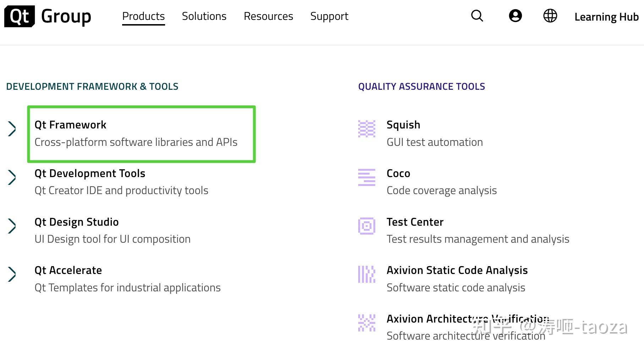The width and height of the screenshot is (644, 352).
Task: Click the Axivion Architecture Verification icon
Action: (x=366, y=323)
